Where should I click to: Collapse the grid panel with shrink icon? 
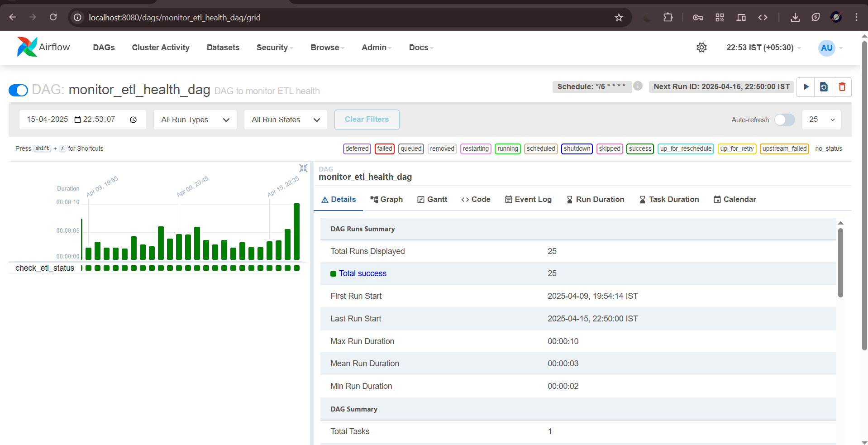303,168
